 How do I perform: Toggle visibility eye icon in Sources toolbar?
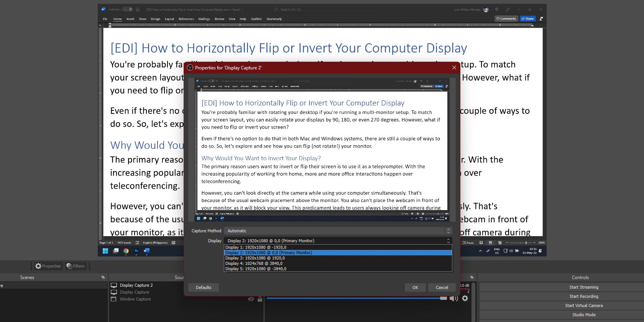pyautogui.click(x=251, y=299)
